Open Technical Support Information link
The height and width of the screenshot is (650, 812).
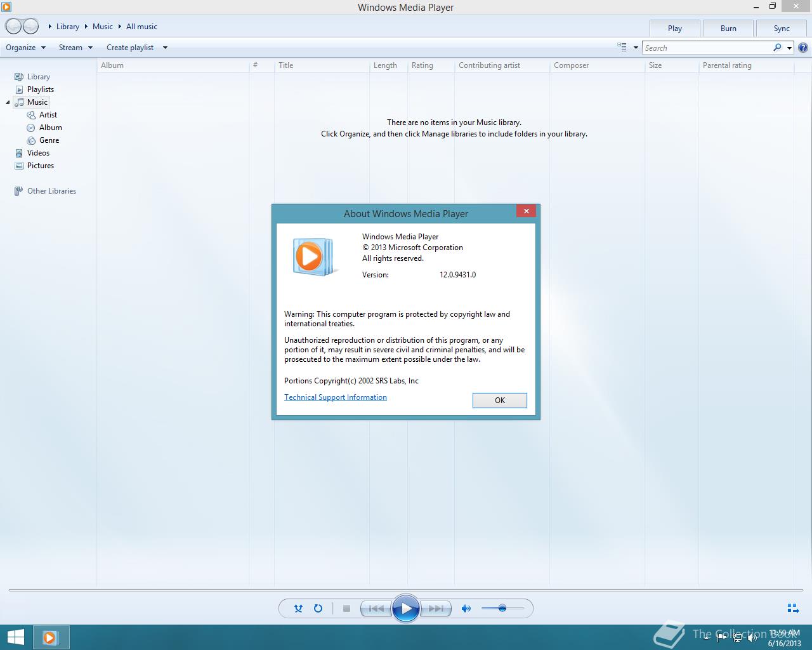pyautogui.click(x=336, y=397)
